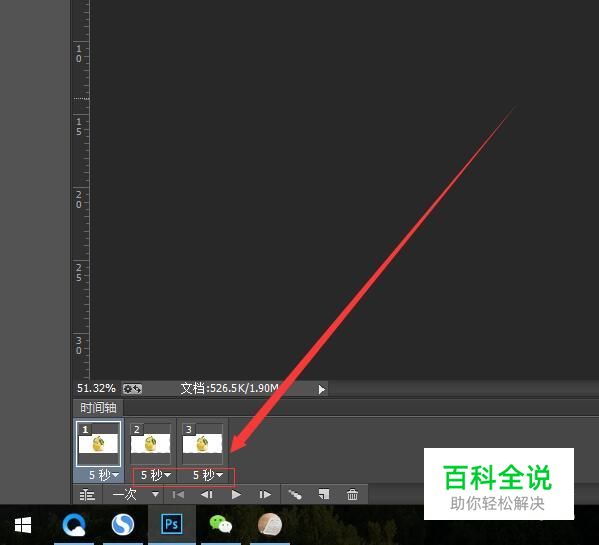This screenshot has width=599, height=545.
Task: Click convert to video timeline icon
Action: 87,495
